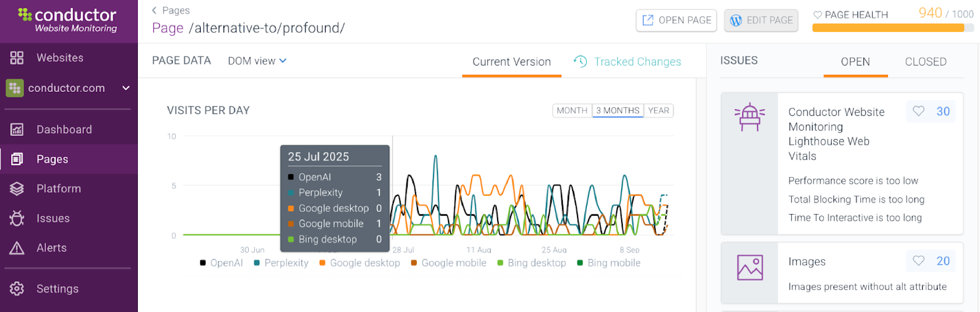The height and width of the screenshot is (312, 980).
Task: Open Dashboard in the sidebar menu
Action: tap(69, 130)
